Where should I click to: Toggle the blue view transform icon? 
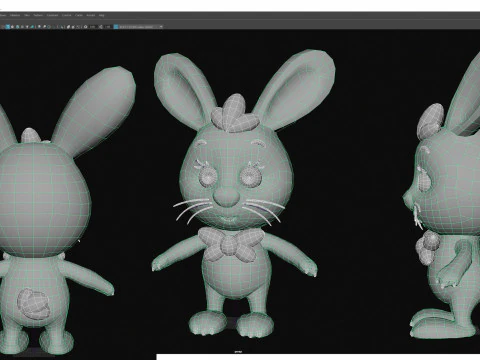[x=116, y=27]
